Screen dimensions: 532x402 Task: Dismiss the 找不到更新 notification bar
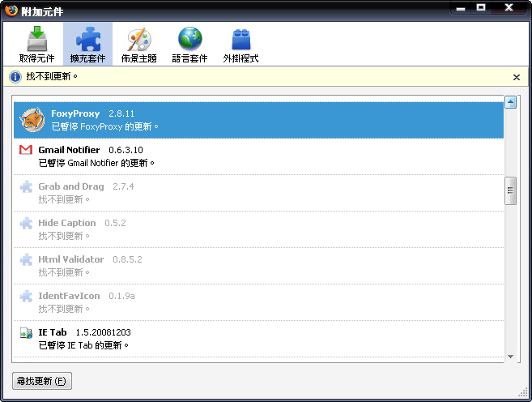(x=517, y=78)
